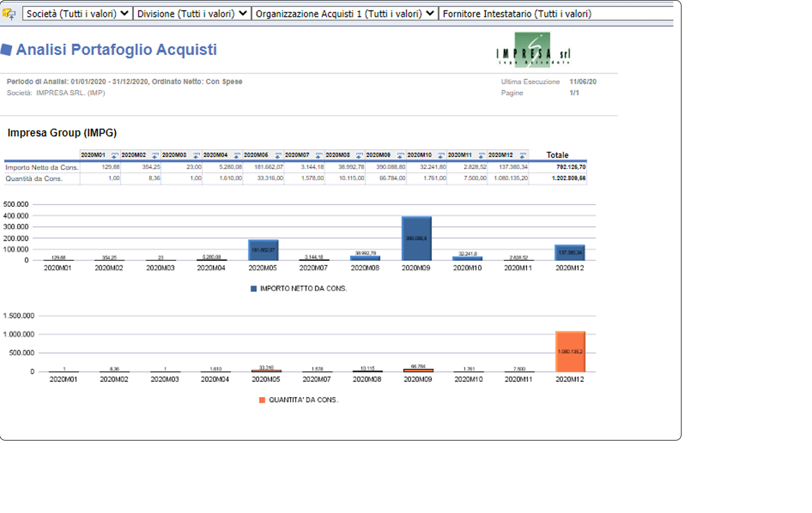Click the drill icon beside 2020M05
812x513 pixels.
(278, 155)
